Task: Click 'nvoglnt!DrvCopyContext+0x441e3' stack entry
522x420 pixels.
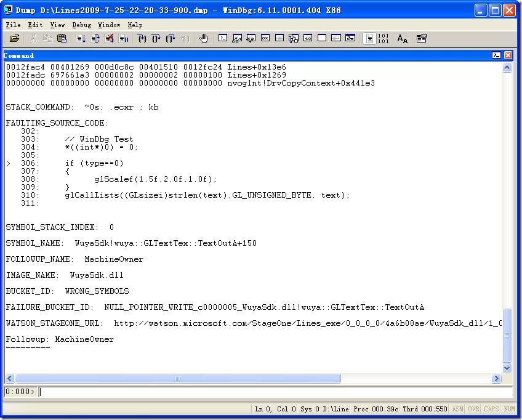Action: (301, 83)
